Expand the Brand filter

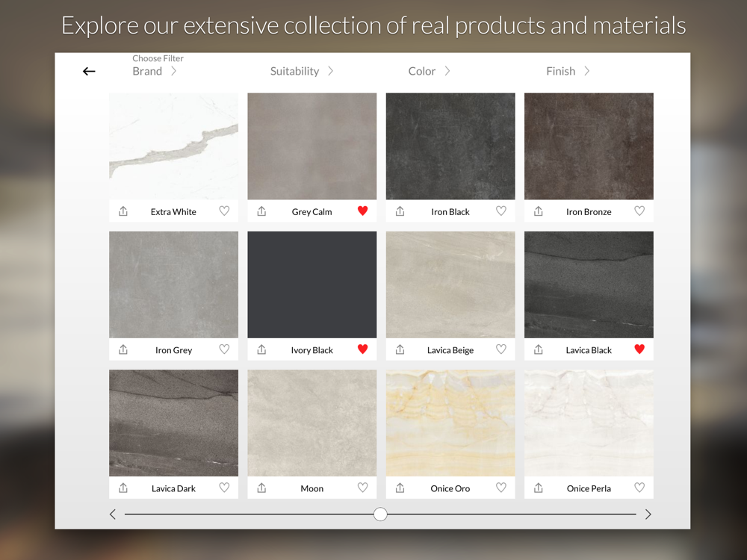click(155, 72)
